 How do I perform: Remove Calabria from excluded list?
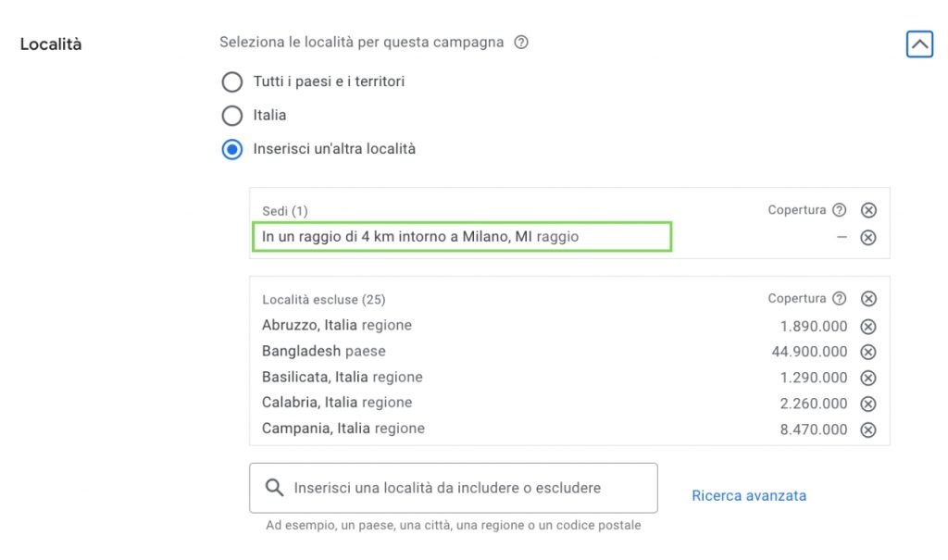[868, 404]
